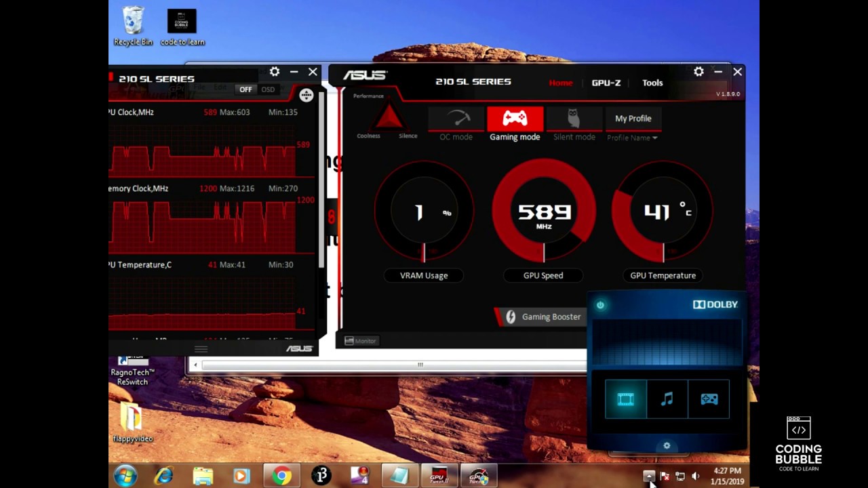
Task: Click network tray icon
Action: (679, 476)
